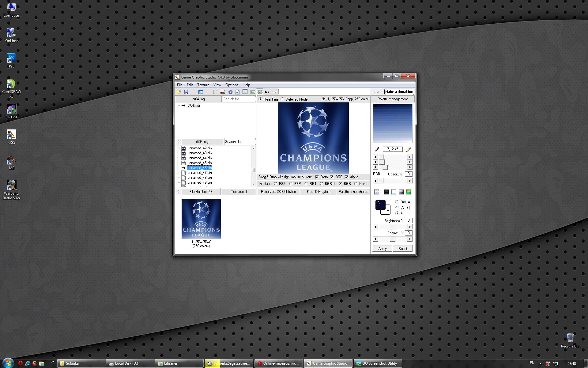Screen dimensions: 588x368
Task: Click the Contrast slider thumb
Action: [393, 239]
